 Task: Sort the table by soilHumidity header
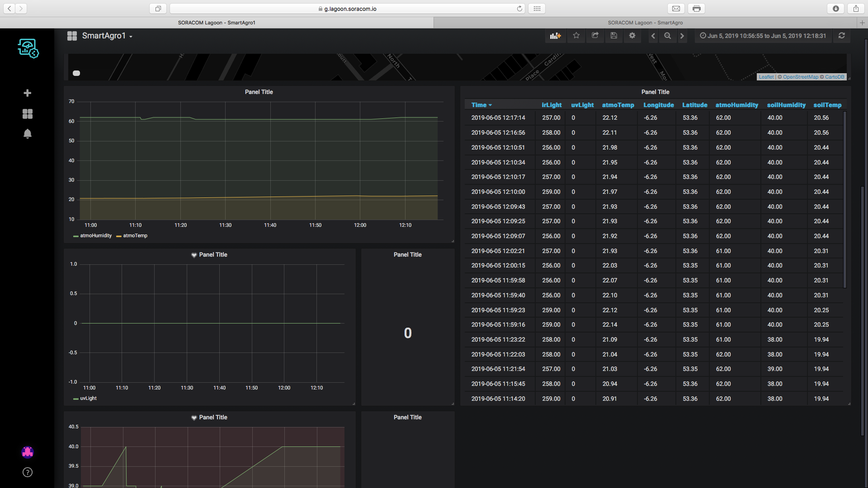pyautogui.click(x=786, y=105)
